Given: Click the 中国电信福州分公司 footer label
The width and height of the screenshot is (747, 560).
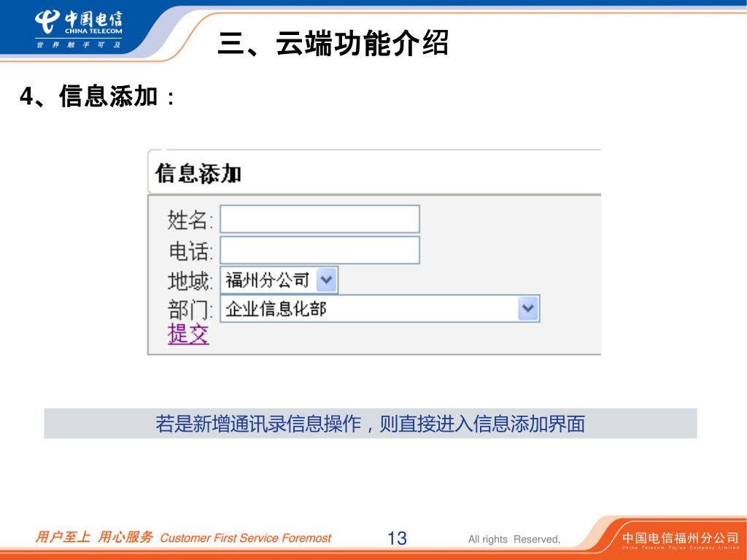Looking at the screenshot, I should click(x=680, y=537).
